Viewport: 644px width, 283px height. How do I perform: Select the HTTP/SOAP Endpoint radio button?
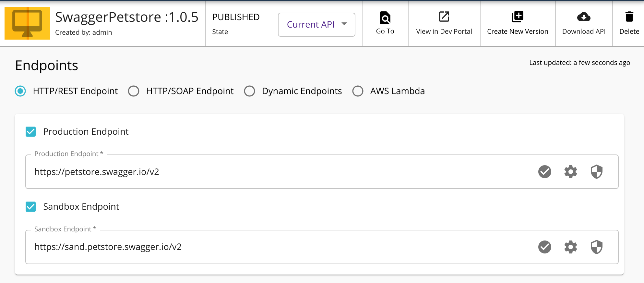134,91
